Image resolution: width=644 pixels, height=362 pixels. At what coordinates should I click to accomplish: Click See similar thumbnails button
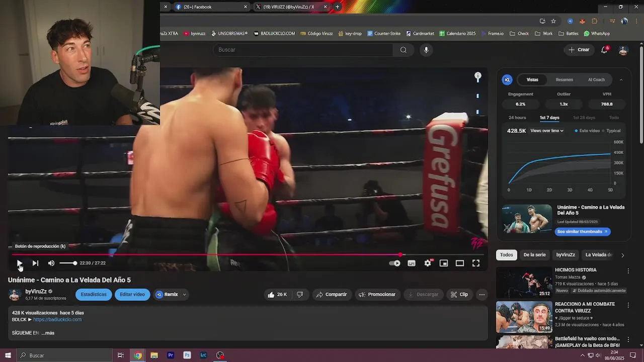tap(583, 232)
